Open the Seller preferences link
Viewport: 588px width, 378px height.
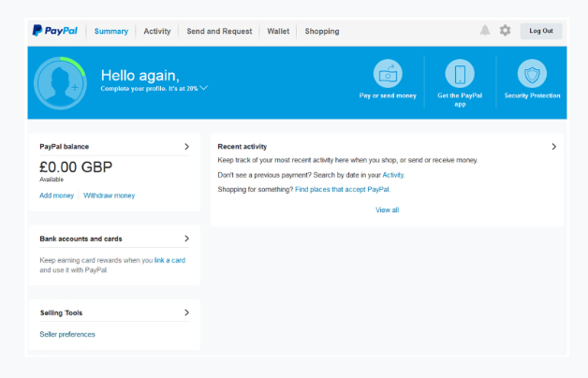coord(67,334)
